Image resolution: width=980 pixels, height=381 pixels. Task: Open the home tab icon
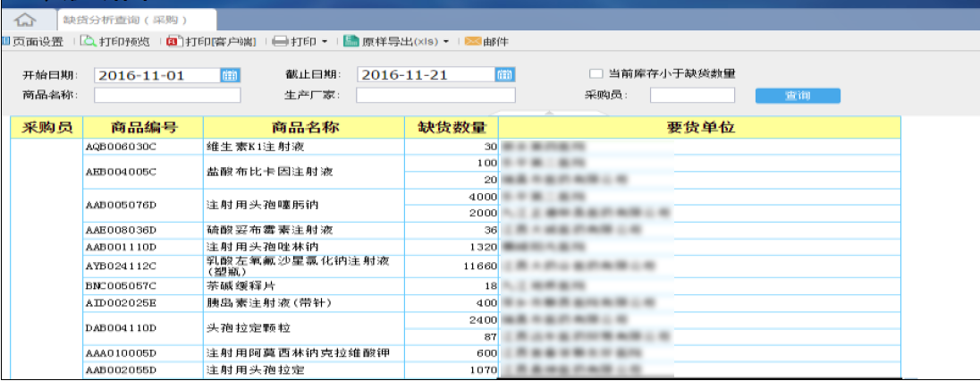coord(24,20)
